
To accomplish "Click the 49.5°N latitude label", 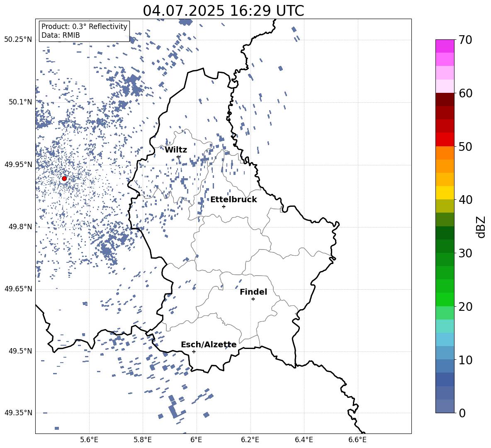I will pyautogui.click(x=20, y=351).
